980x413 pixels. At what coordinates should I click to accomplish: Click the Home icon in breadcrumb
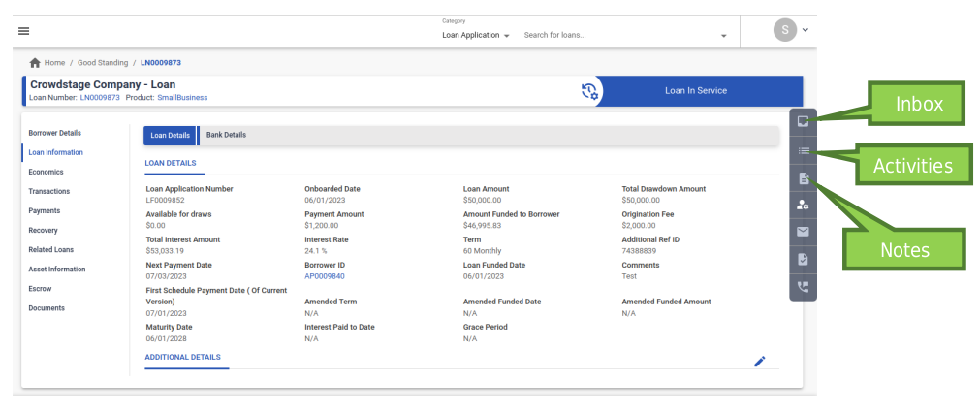36,63
